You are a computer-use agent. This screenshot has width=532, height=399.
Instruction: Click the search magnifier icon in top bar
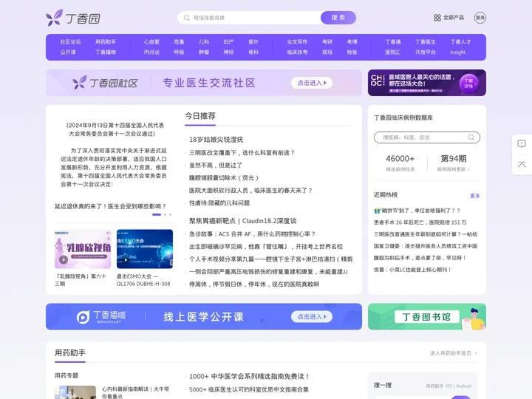pyautogui.click(x=187, y=18)
